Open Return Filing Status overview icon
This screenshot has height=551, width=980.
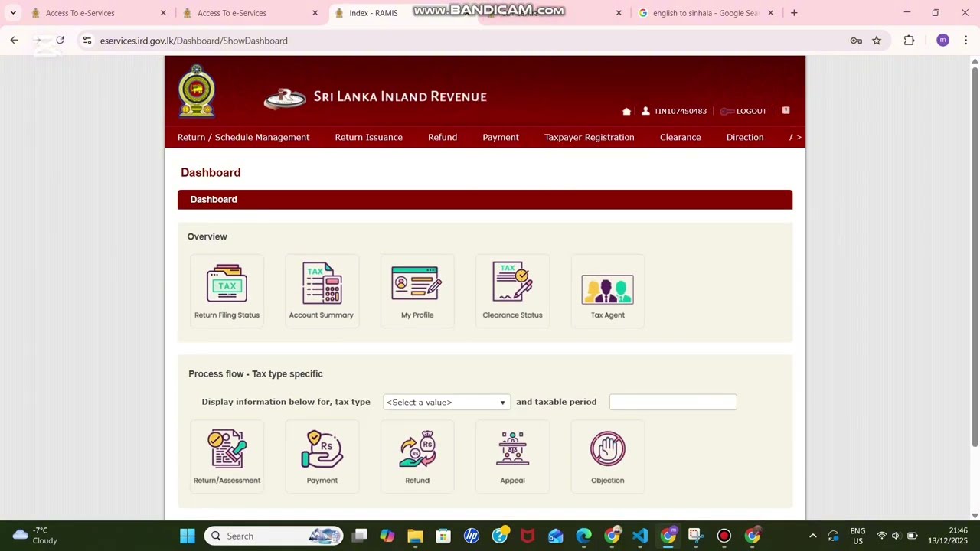click(227, 291)
